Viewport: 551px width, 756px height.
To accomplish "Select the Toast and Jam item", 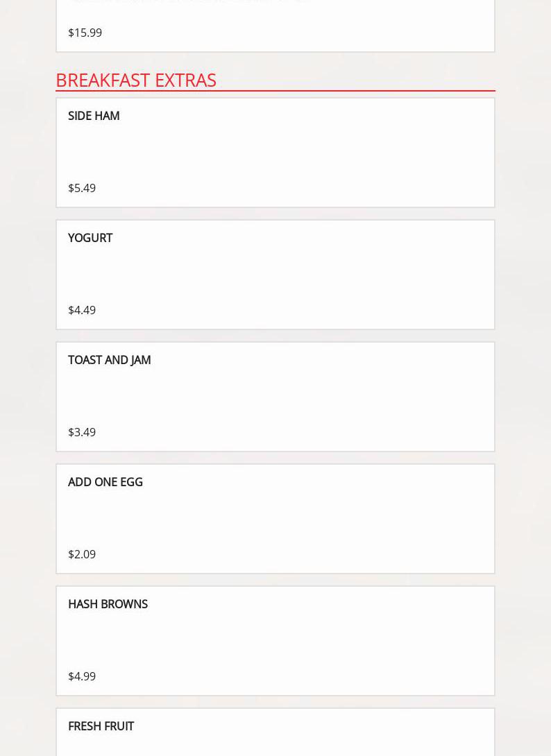I will coord(109,360).
